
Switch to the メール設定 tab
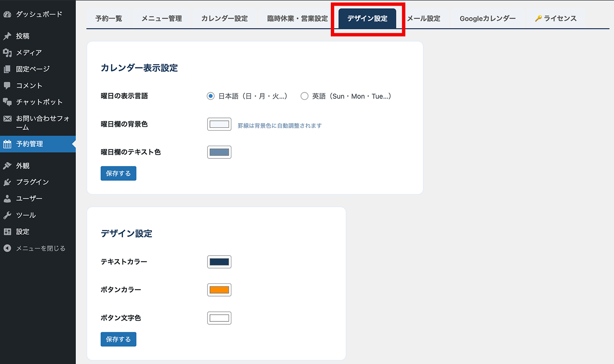pos(424,19)
